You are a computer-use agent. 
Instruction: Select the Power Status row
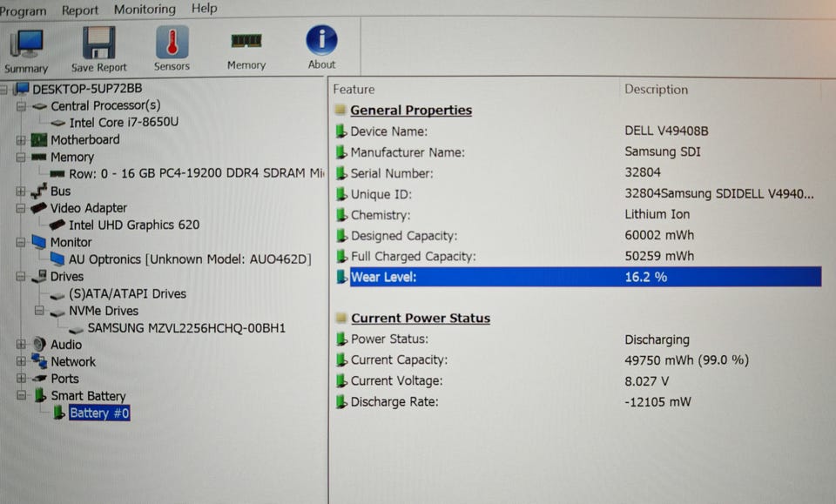coord(578,339)
